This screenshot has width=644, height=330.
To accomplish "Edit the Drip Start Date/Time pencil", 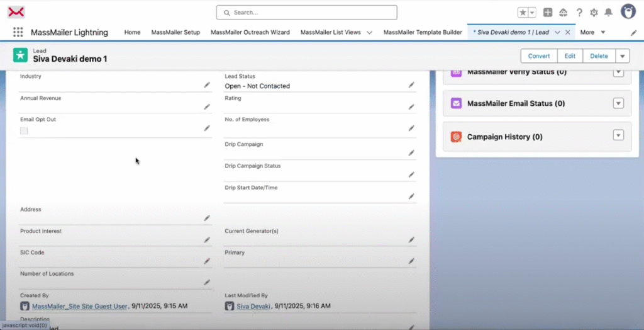I will point(411,196).
